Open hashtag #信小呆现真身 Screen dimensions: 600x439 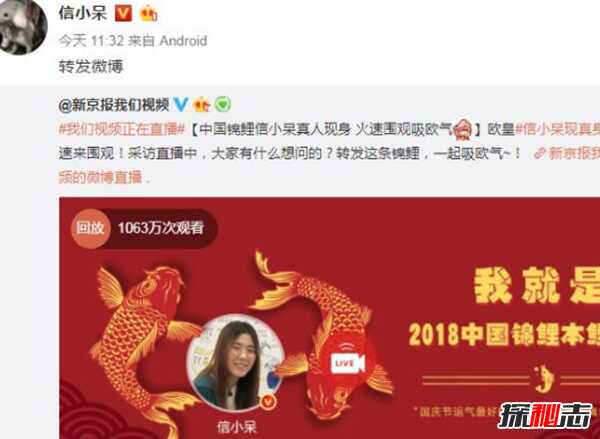point(558,129)
